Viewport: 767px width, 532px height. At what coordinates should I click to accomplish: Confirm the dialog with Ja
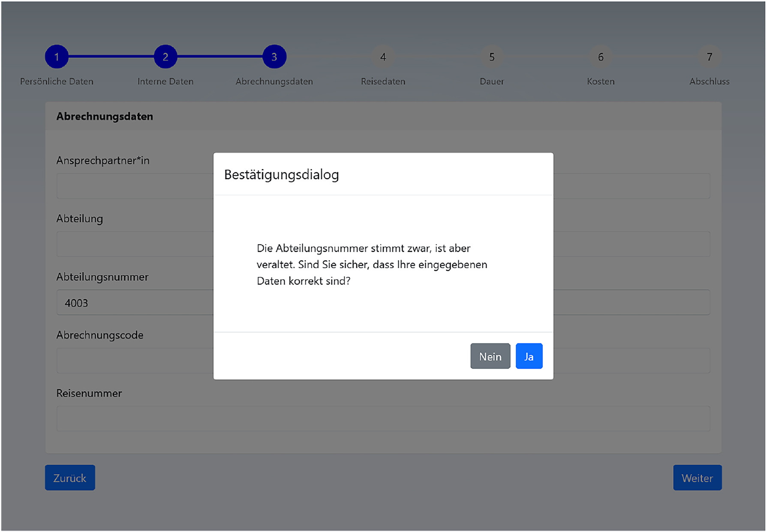click(x=529, y=356)
